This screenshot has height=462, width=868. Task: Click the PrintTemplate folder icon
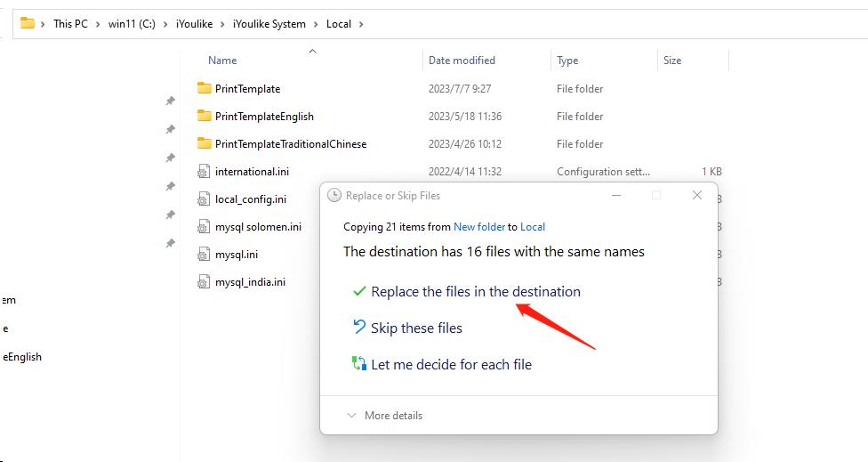205,88
